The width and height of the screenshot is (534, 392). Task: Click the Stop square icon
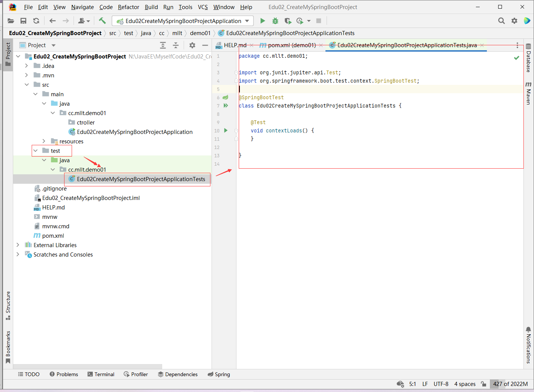coord(319,21)
